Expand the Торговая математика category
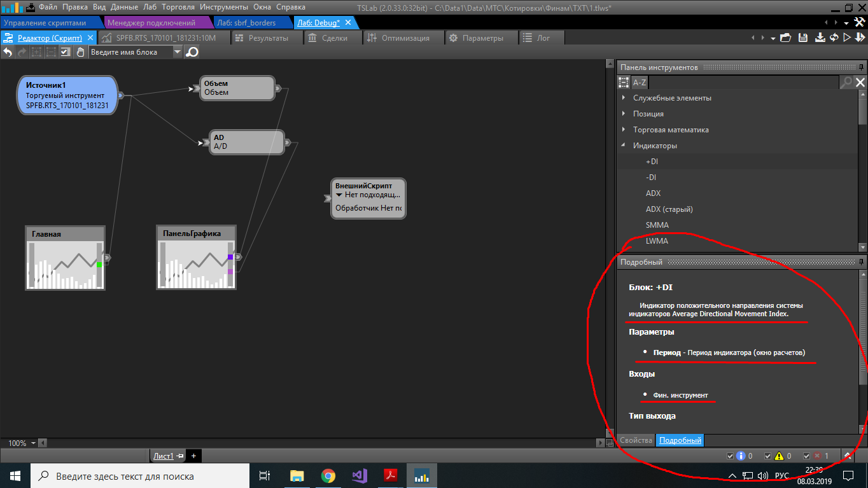 tap(624, 130)
